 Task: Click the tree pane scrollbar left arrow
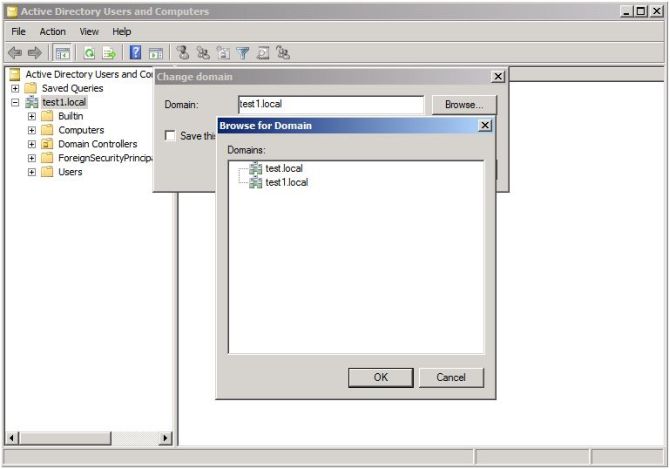tap(12, 438)
